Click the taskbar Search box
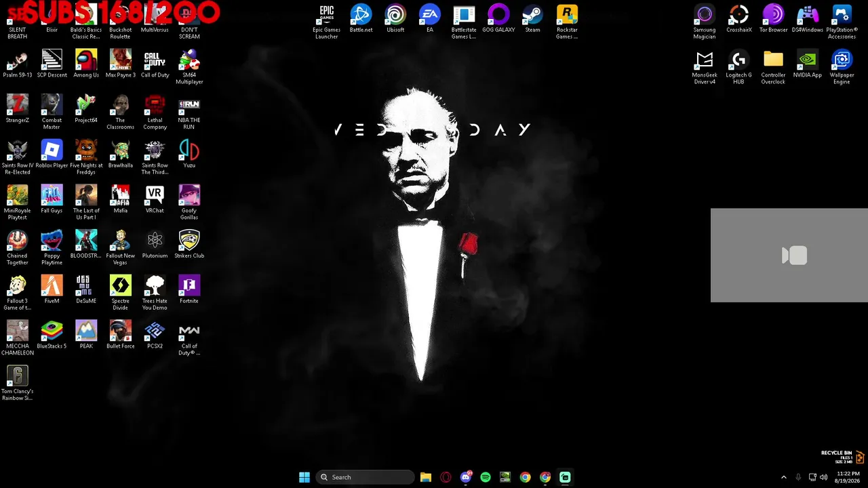The height and width of the screenshot is (488, 868). click(x=366, y=477)
